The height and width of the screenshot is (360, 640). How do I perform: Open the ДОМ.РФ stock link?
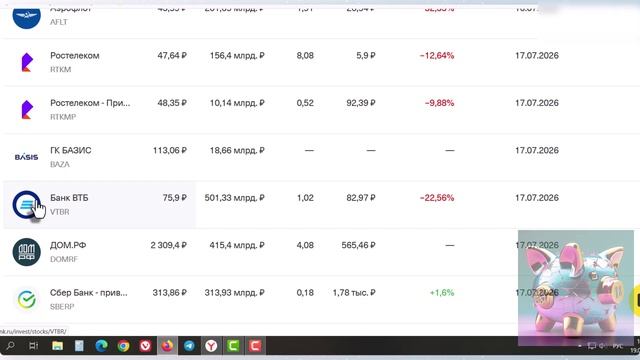pos(68,245)
